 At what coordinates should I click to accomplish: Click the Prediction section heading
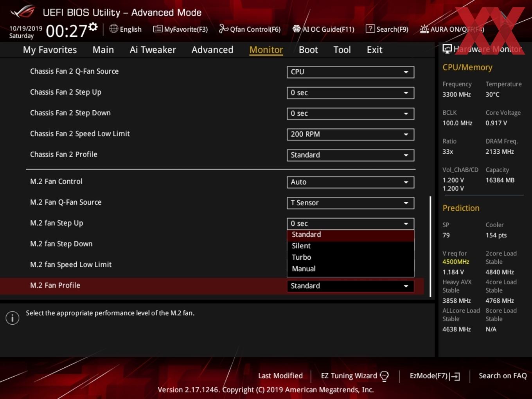click(x=461, y=208)
